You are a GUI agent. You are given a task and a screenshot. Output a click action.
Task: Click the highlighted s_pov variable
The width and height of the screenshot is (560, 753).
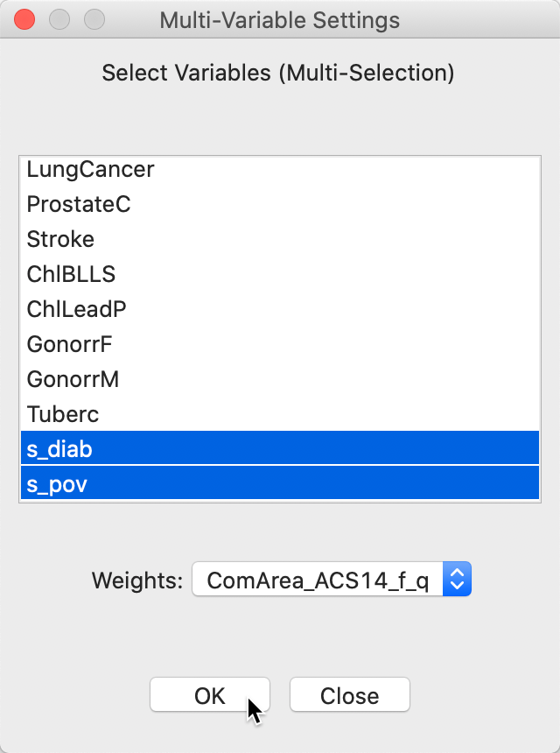click(x=57, y=484)
